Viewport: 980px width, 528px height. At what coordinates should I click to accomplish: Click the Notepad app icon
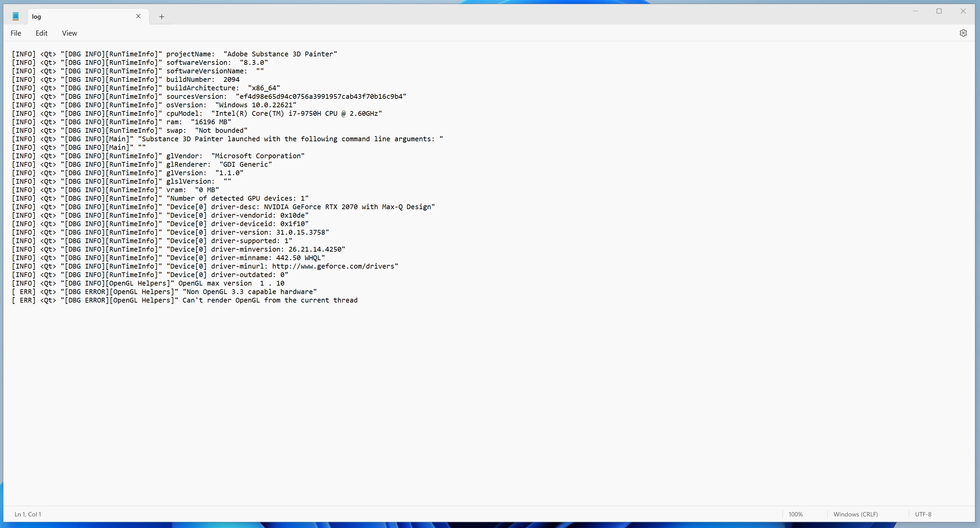click(16, 16)
